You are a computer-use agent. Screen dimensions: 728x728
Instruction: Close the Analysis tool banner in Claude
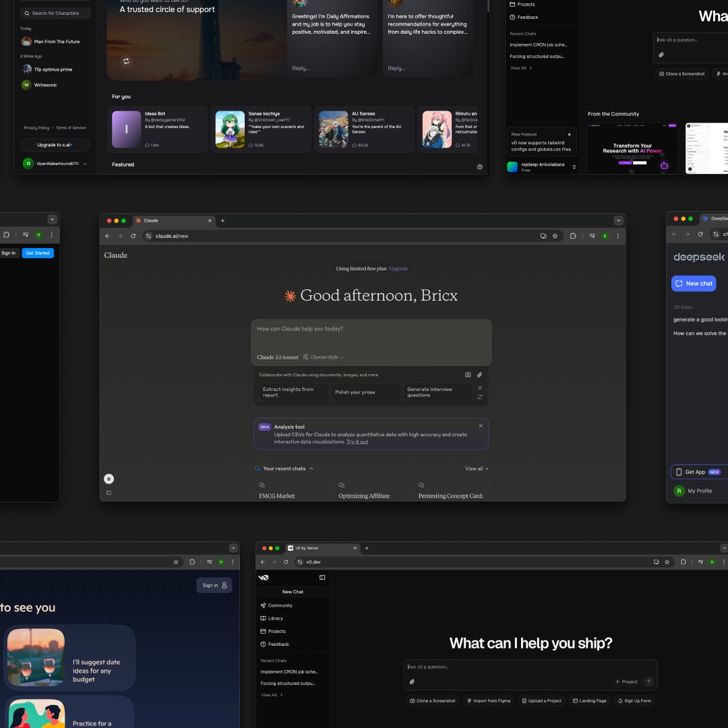[x=481, y=426]
